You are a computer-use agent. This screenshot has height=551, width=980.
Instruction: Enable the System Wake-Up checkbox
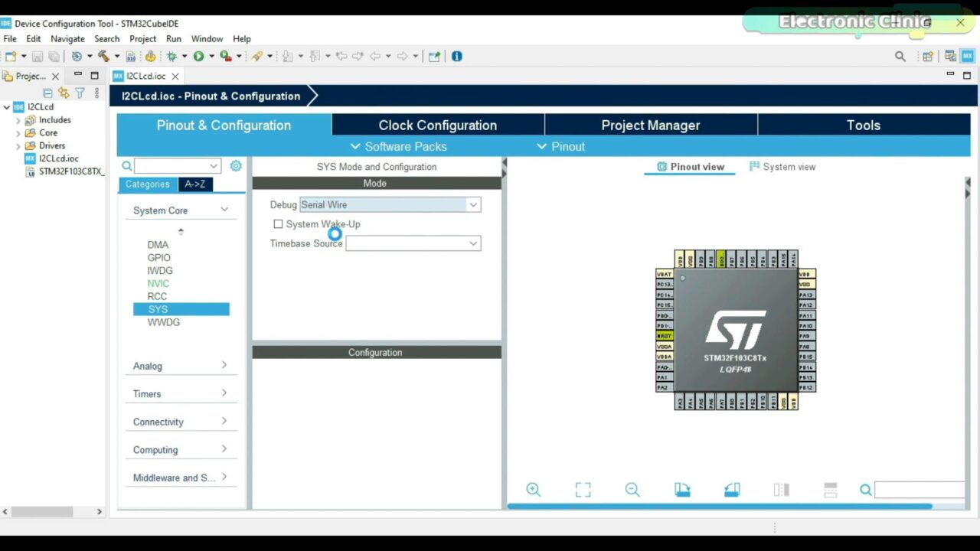278,224
